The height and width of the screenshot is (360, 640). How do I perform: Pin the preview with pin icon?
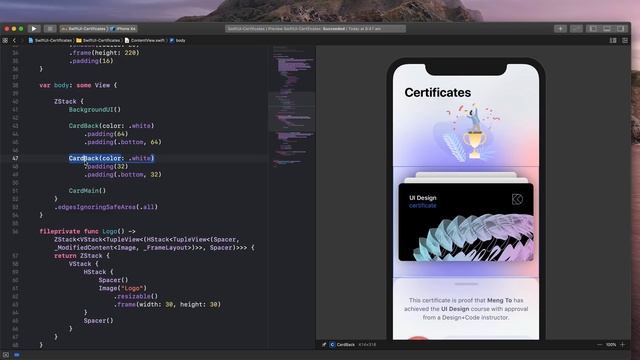pos(324,344)
